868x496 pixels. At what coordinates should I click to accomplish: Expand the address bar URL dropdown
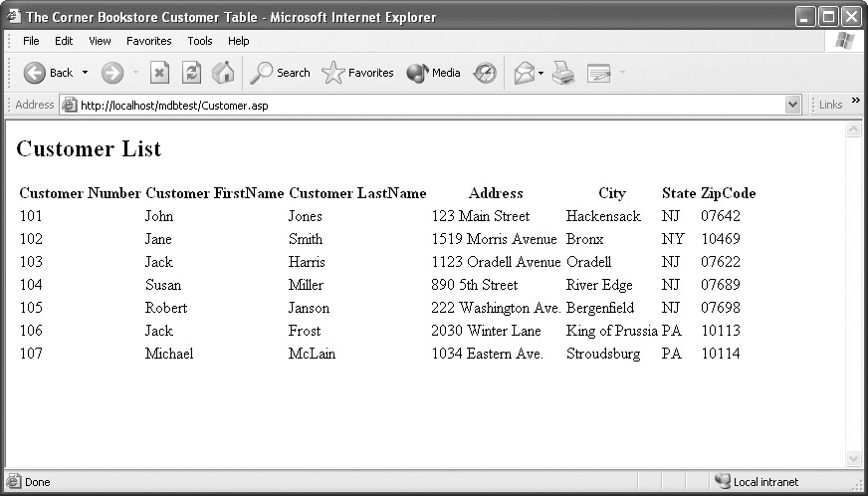(793, 105)
